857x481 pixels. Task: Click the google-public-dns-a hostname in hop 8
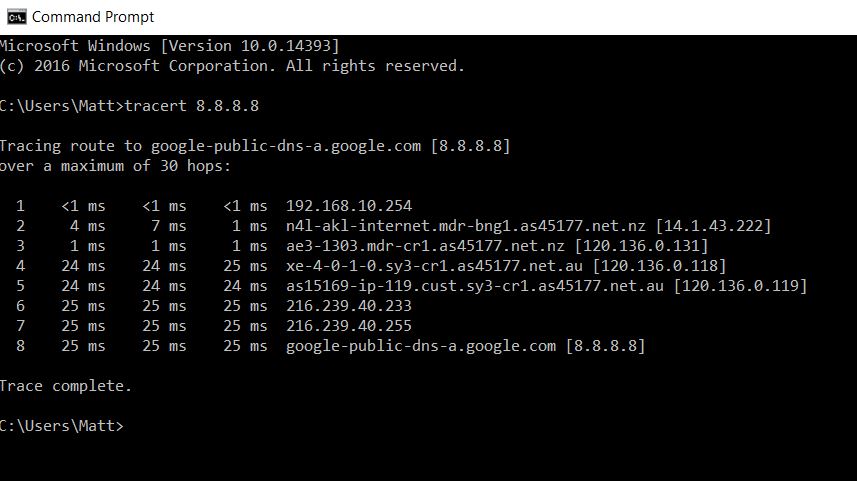(x=422, y=346)
